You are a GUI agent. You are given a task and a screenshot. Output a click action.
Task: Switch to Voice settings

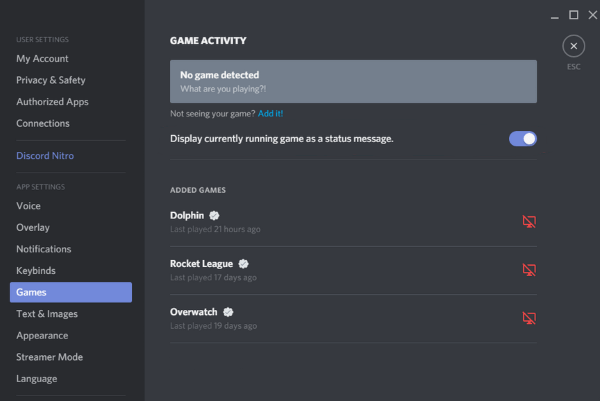pos(29,205)
